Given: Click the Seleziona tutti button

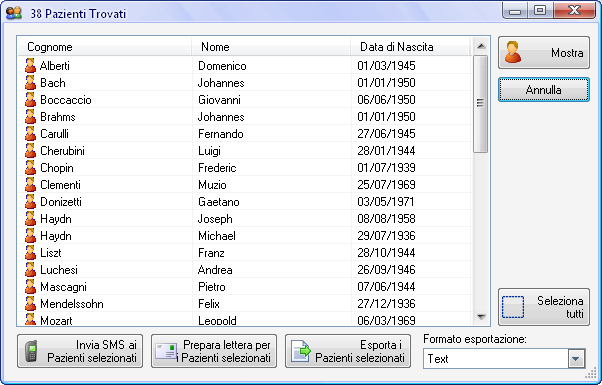Looking at the screenshot, I should click(x=544, y=307).
